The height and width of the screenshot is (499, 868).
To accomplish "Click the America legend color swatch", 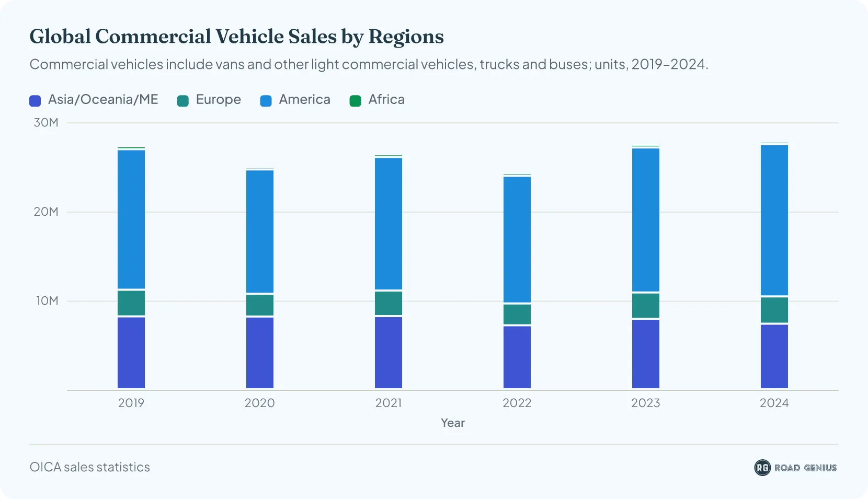I will [266, 101].
